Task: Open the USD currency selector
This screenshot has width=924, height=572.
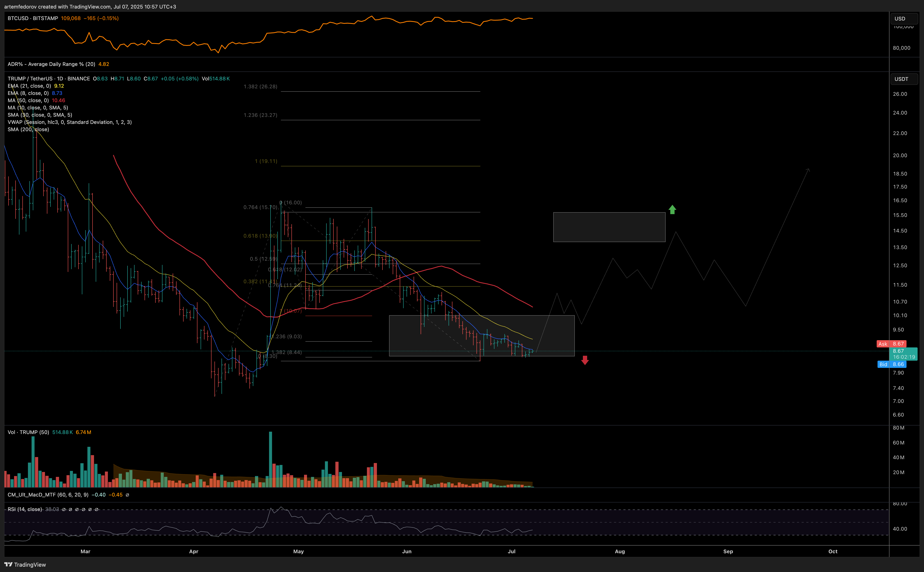Action: (x=904, y=19)
